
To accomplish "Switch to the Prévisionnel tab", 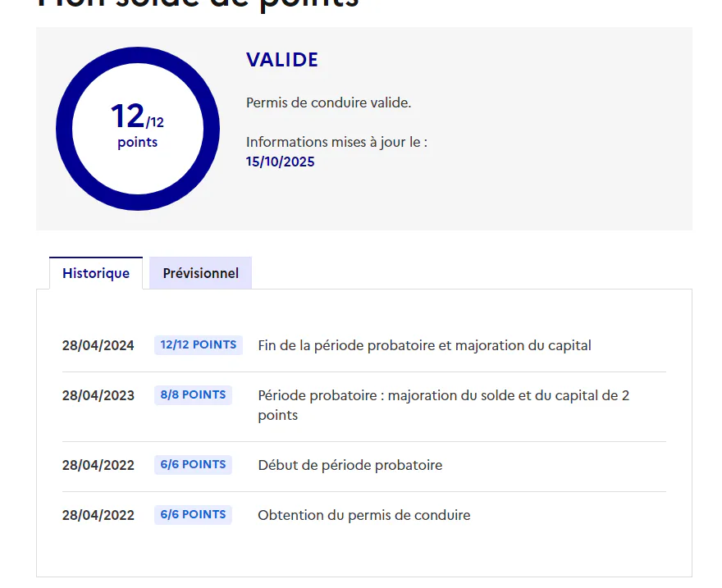I will [200, 273].
